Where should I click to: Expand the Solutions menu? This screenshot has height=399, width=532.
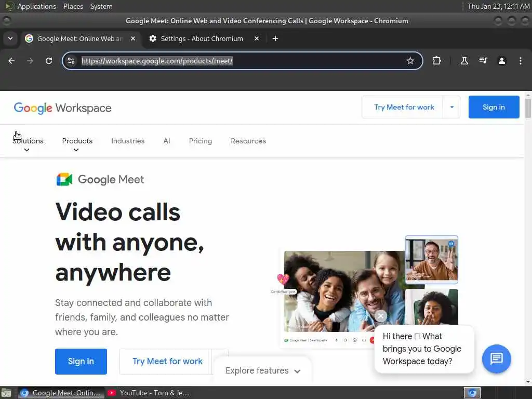(x=28, y=144)
